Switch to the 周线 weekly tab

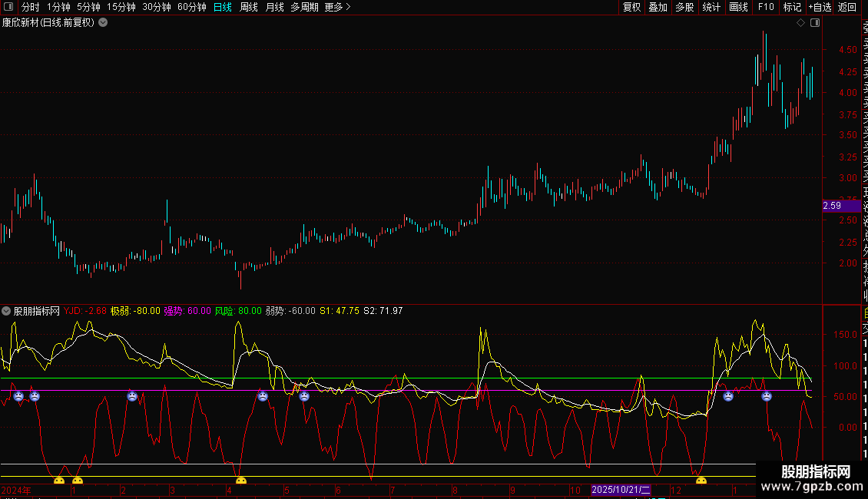[x=249, y=7]
